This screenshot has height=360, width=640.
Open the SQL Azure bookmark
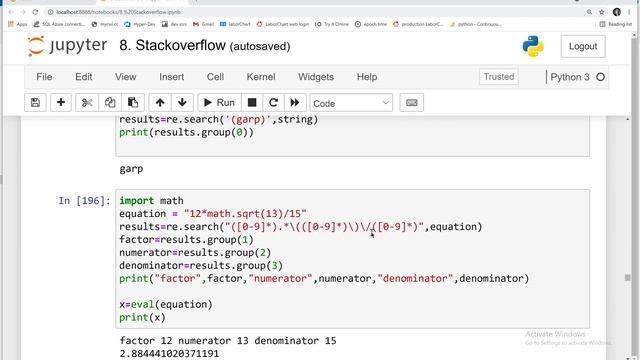[59, 24]
